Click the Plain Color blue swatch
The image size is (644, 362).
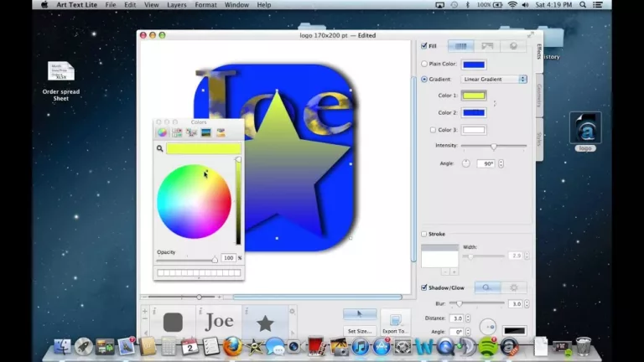[x=474, y=65]
